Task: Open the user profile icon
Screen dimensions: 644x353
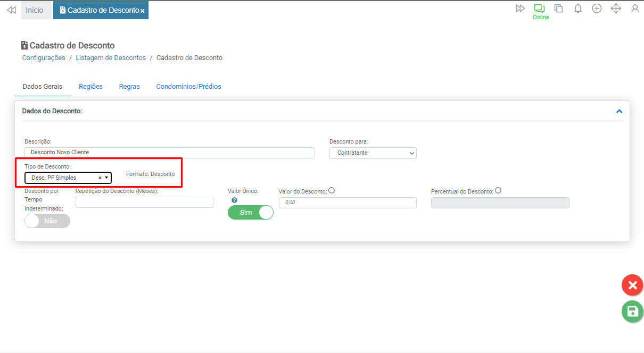Action: tap(635, 9)
